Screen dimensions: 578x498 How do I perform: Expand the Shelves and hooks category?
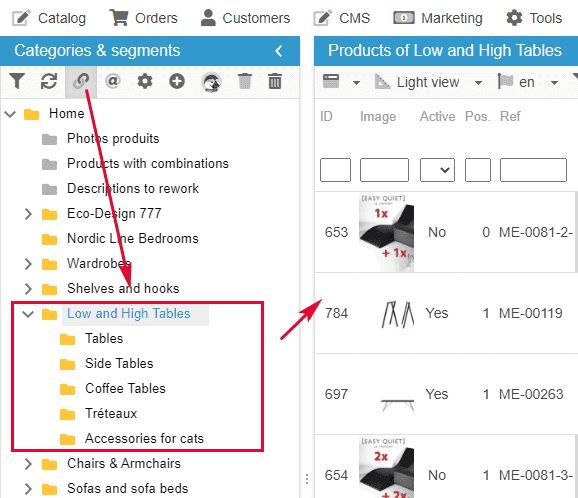pyautogui.click(x=28, y=289)
